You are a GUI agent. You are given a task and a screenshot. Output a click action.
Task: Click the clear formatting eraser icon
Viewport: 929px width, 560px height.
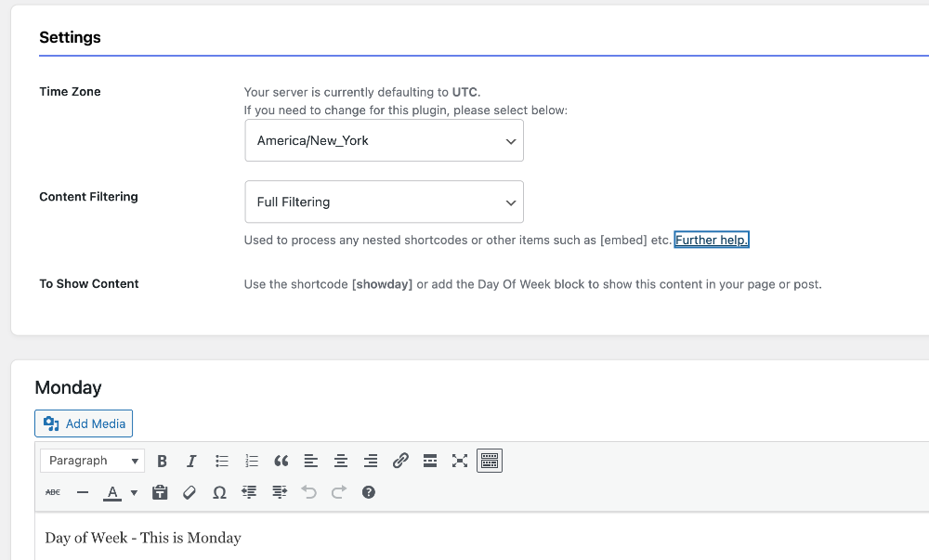190,492
